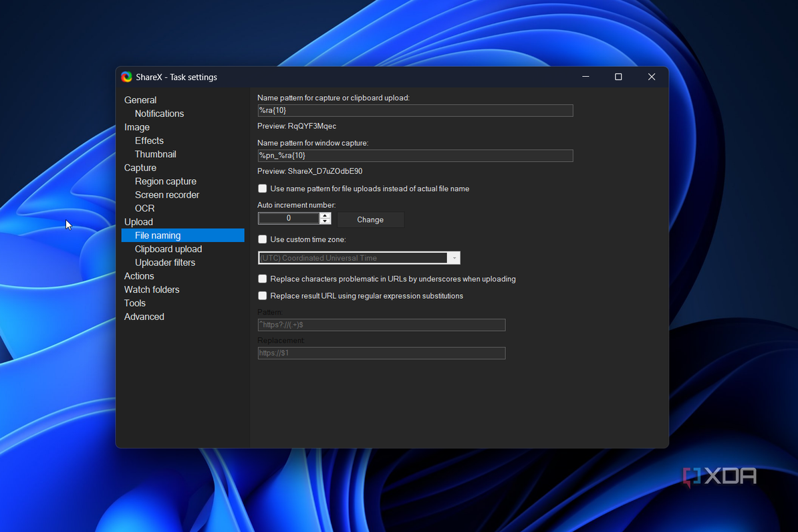Open Clipboard upload settings
Image resolution: width=798 pixels, height=532 pixels.
click(168, 249)
